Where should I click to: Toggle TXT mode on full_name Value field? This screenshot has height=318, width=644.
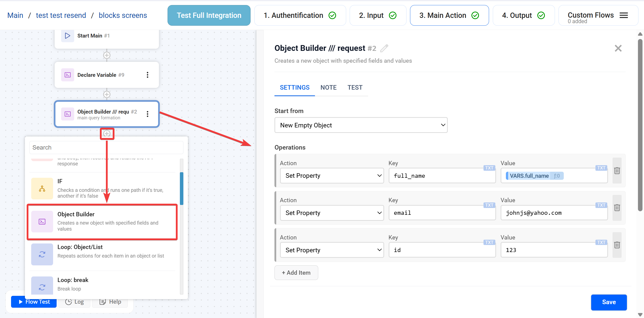coord(601,168)
